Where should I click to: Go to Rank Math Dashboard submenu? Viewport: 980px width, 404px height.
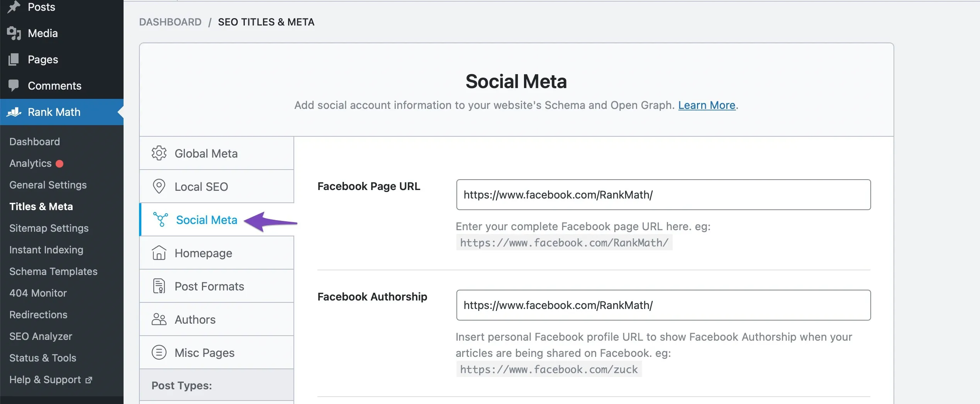point(34,142)
